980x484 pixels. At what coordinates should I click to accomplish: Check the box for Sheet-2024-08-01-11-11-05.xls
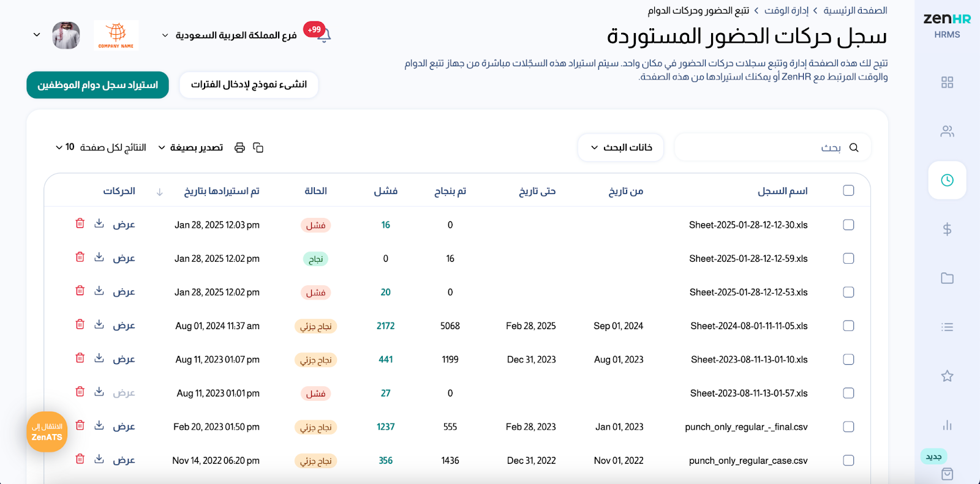point(848,326)
